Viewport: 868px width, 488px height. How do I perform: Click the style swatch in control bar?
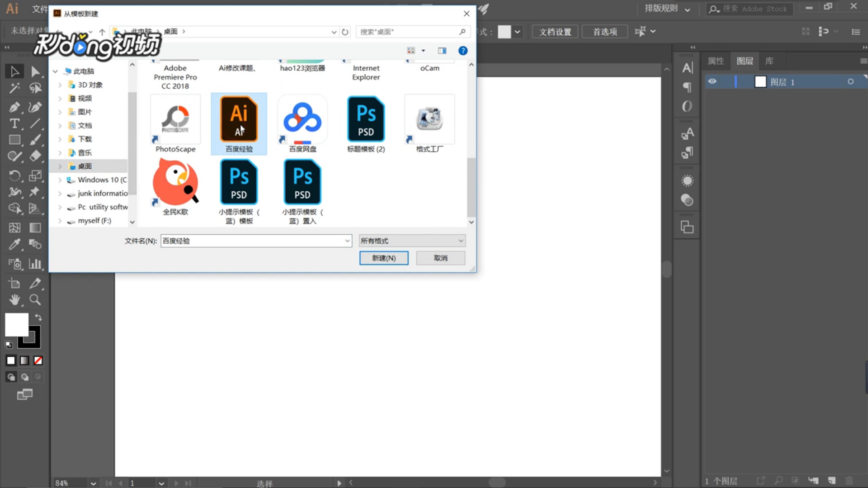(504, 32)
